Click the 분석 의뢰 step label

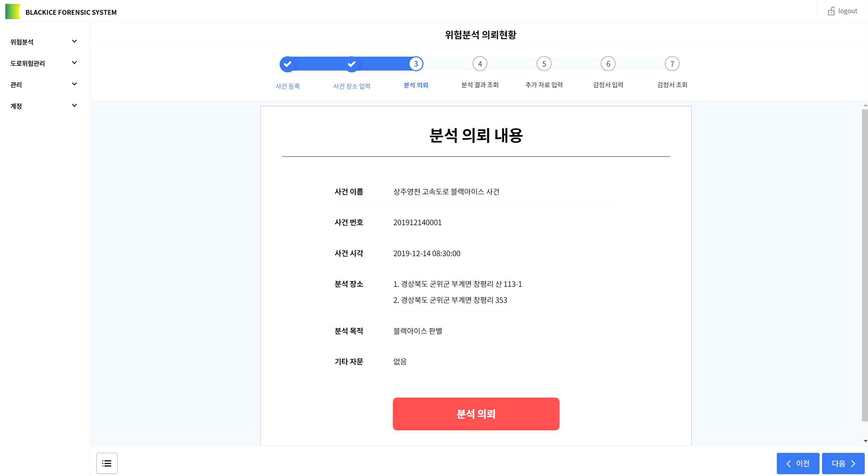pos(416,85)
